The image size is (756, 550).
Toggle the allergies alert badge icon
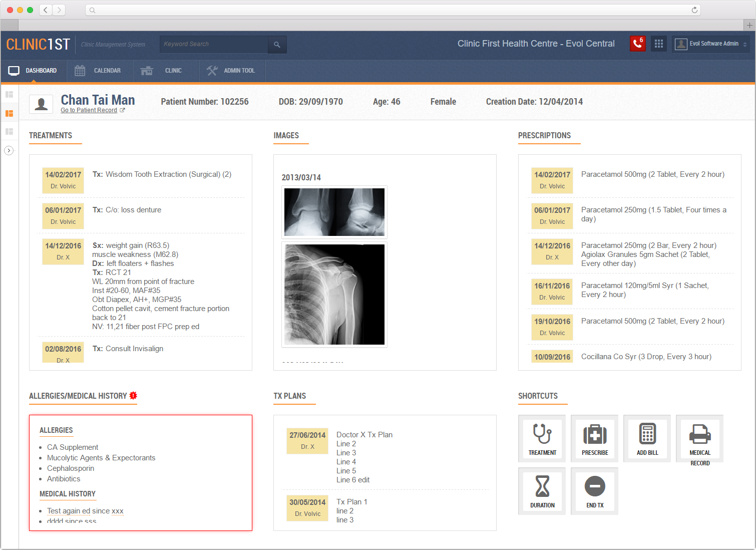pyautogui.click(x=133, y=395)
